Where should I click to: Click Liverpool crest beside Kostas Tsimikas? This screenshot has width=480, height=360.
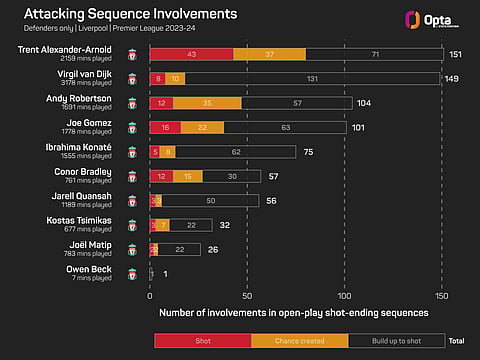132,226
